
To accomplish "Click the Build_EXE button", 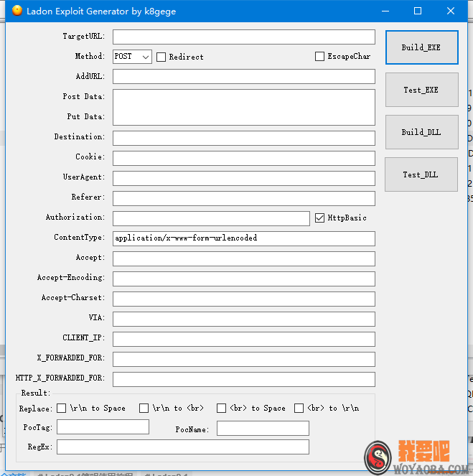I will tap(422, 47).
